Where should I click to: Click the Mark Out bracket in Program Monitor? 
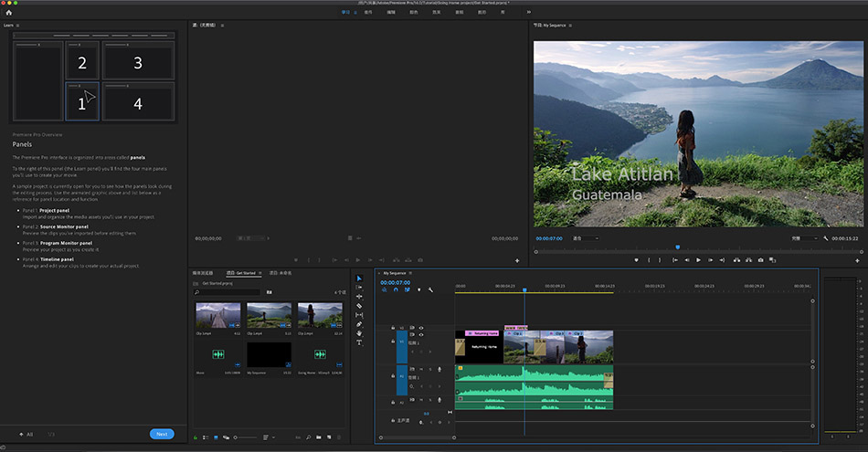tap(660, 260)
